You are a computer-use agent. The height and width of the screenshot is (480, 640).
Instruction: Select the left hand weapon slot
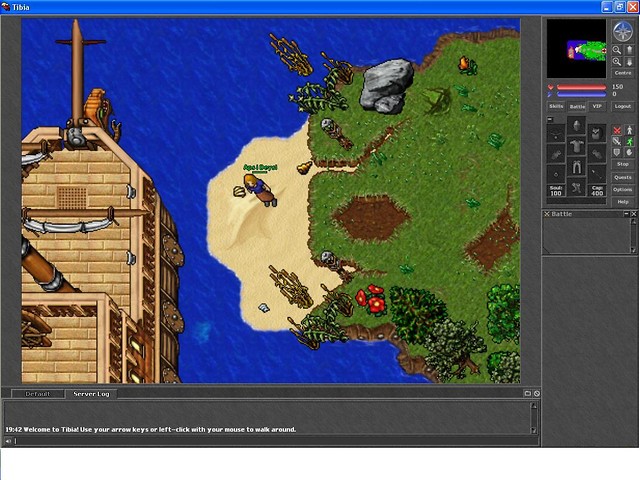tap(556, 154)
